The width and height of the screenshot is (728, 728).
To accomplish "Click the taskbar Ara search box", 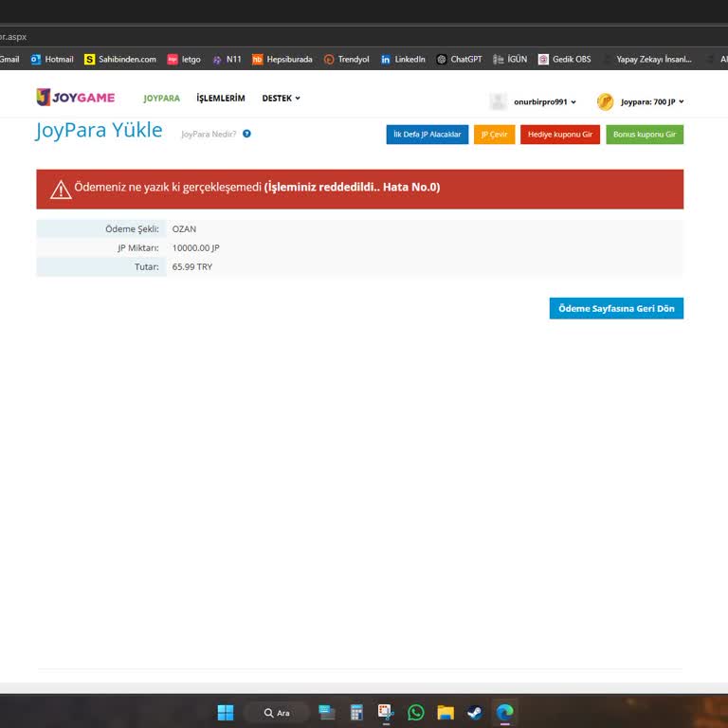I will click(x=277, y=713).
